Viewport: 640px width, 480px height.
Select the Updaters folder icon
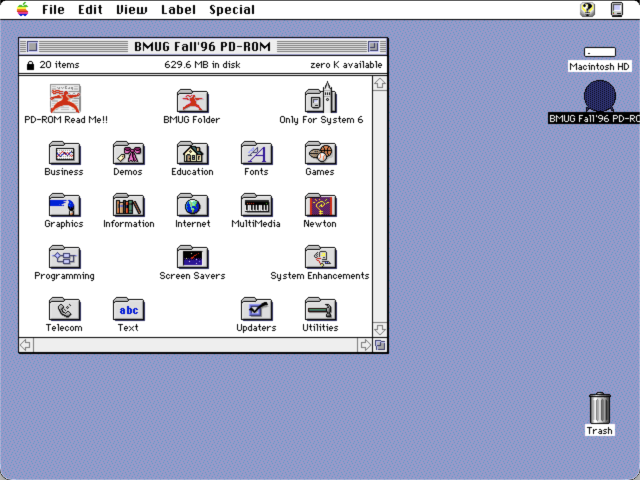257,309
